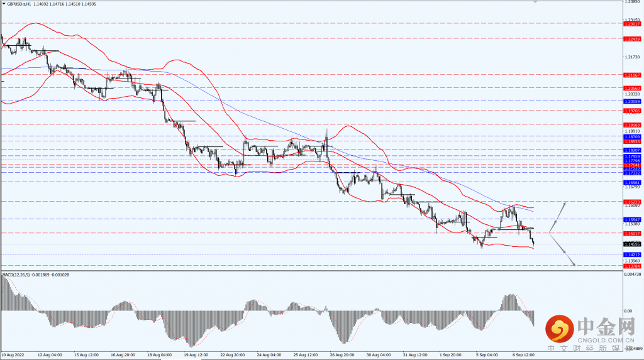
Task: Click the 0.00 MACD zero level label
Action: click(x=628, y=311)
